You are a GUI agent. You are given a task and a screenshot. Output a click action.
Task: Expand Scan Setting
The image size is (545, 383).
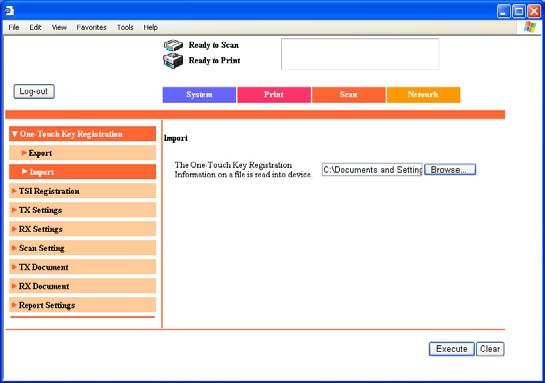pos(82,248)
